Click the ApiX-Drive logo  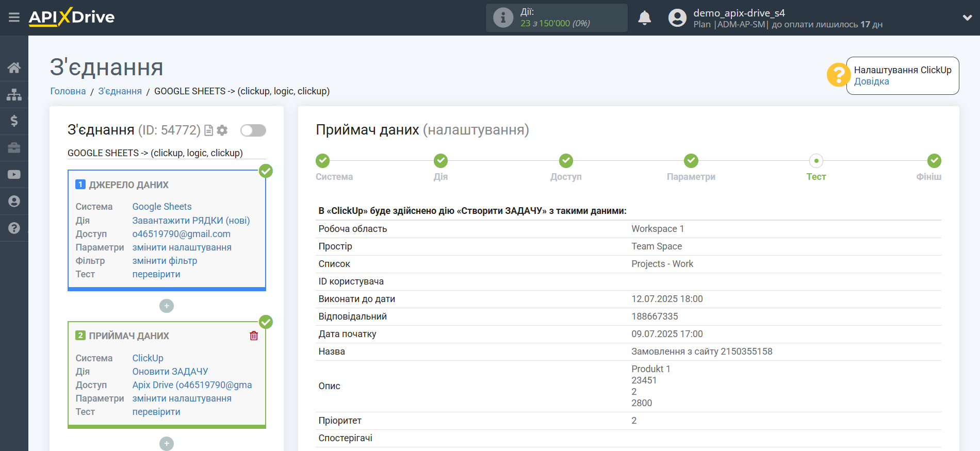pyautogui.click(x=72, y=17)
